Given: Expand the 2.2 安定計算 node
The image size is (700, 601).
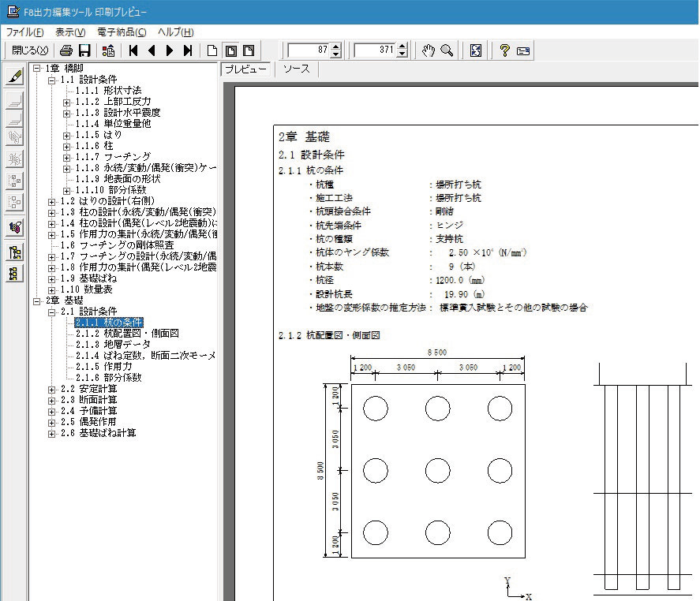Looking at the screenshot, I should click(52, 390).
